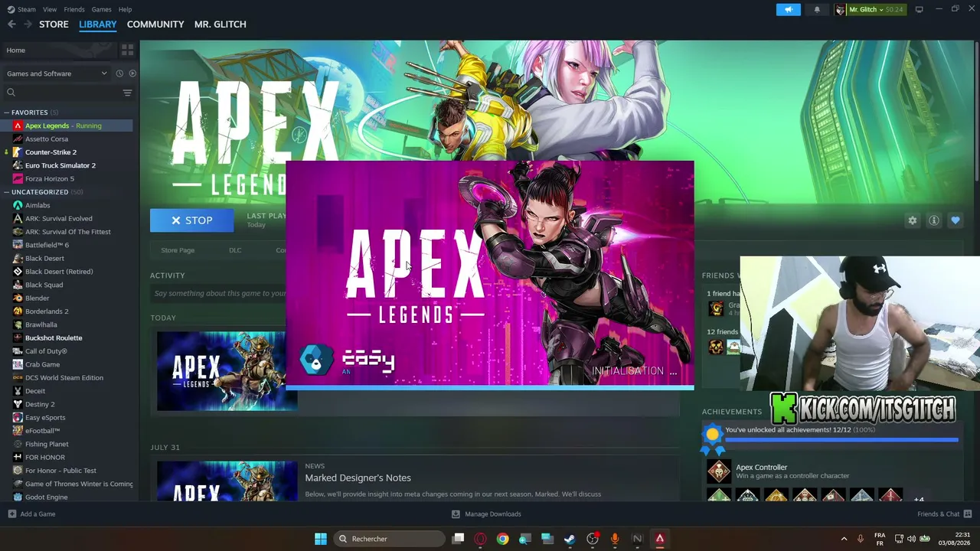
Task: Open Friends & Chat
Action: 945,514
